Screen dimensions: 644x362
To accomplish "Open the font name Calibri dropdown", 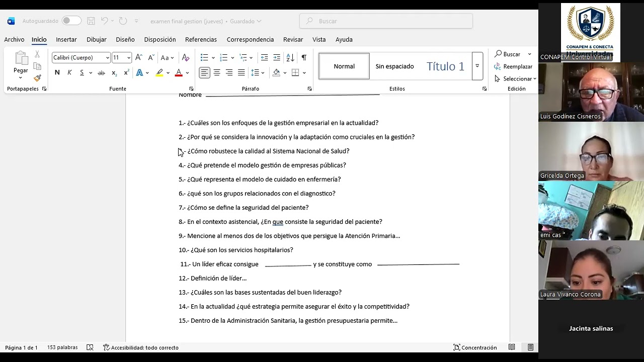I will pos(107,58).
